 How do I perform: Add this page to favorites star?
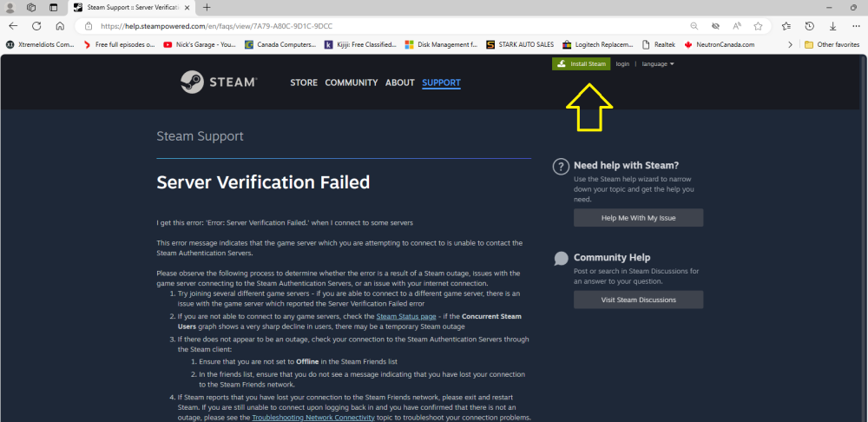[x=758, y=26]
